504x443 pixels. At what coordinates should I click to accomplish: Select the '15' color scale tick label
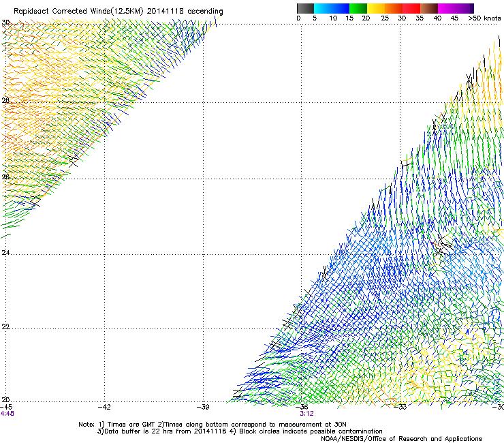pyautogui.click(x=349, y=18)
